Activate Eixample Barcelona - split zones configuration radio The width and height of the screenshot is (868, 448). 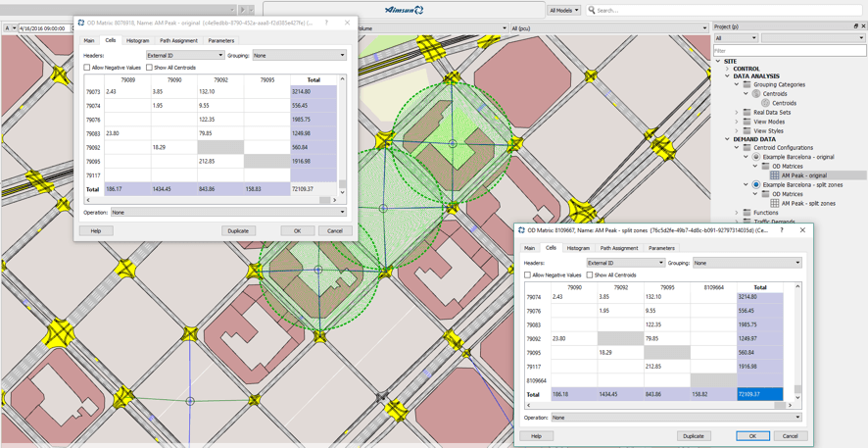[756, 184]
